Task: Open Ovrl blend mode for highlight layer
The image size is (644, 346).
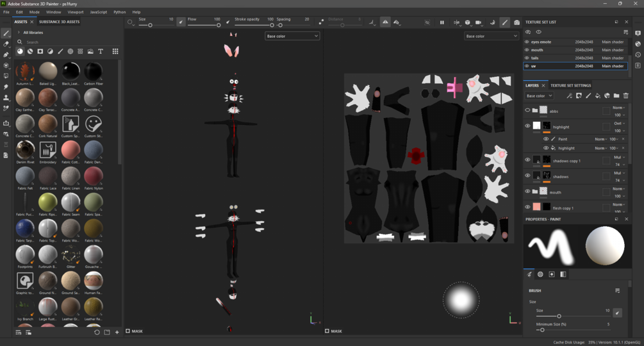Action: pyautogui.click(x=620, y=123)
